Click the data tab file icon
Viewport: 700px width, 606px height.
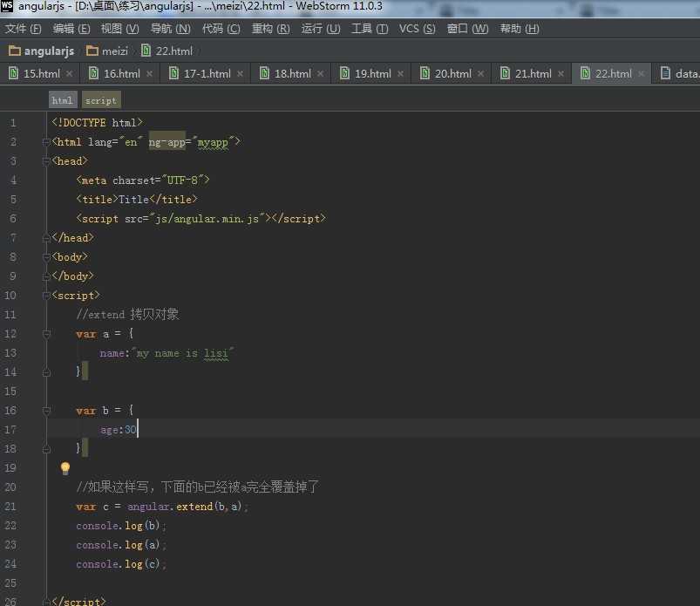pyautogui.click(x=666, y=73)
